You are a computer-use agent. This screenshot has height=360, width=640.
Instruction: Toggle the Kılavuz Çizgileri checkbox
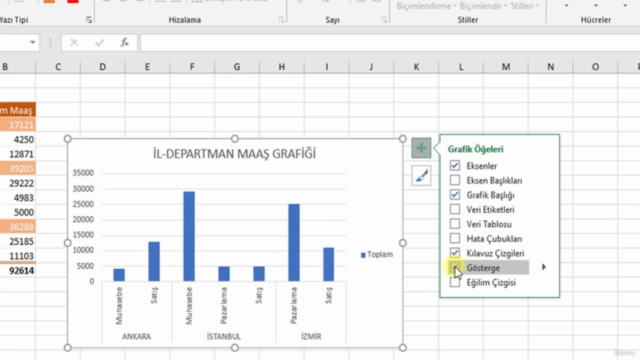455,253
